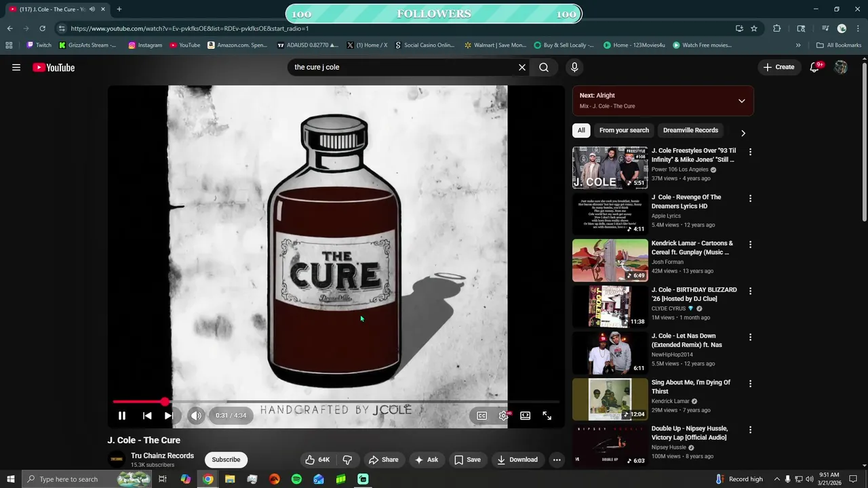The image size is (868, 488).
Task: Select the 'From your search' chip
Action: click(624, 130)
